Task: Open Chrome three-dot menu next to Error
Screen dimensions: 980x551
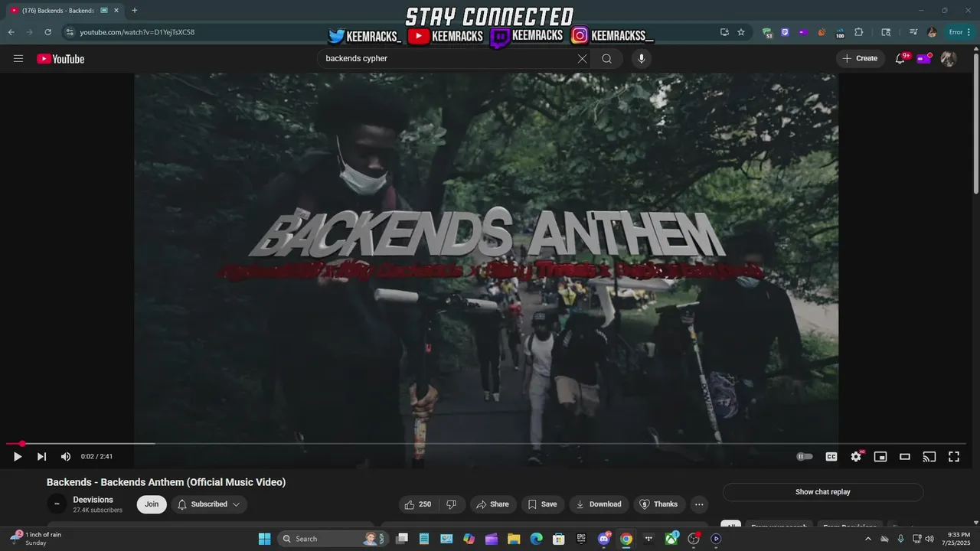Action: 971,32
